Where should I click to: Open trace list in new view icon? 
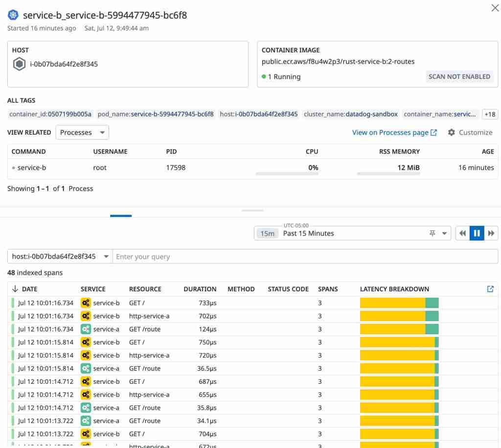490,289
